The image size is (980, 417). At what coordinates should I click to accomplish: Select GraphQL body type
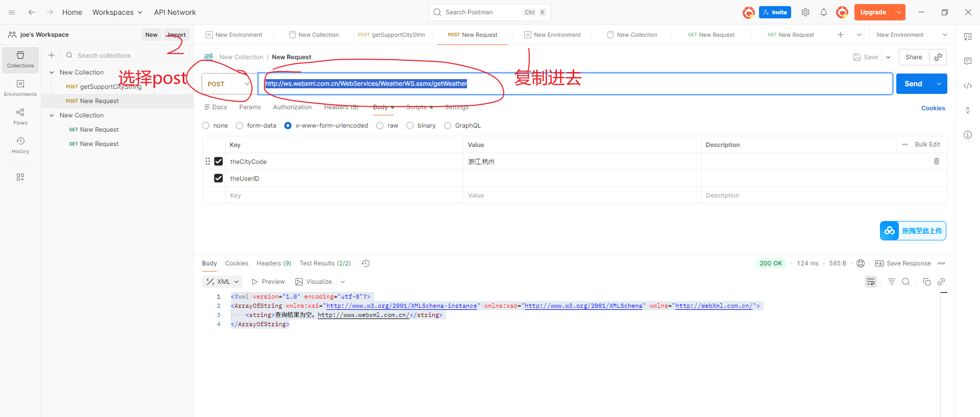(x=448, y=126)
